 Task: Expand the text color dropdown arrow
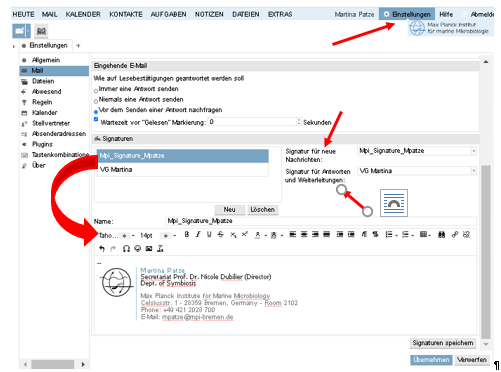pyautogui.click(x=266, y=236)
